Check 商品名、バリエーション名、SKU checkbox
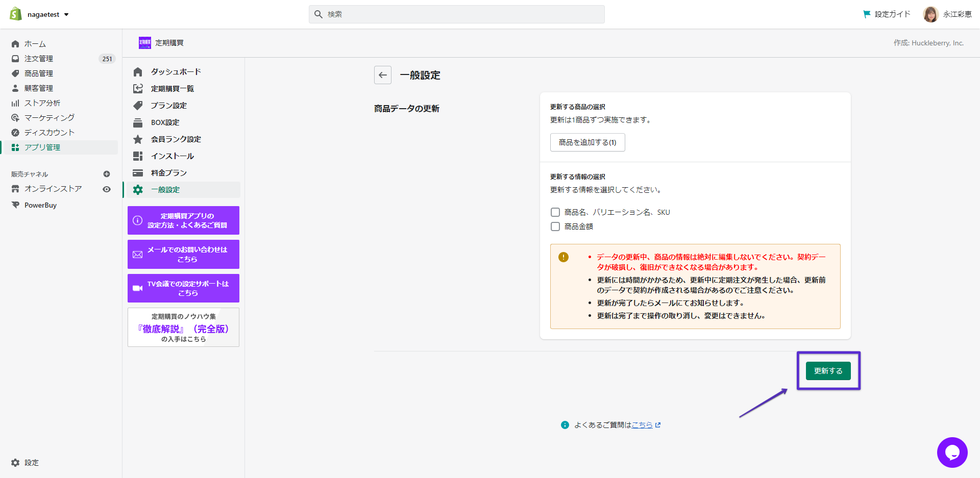The height and width of the screenshot is (478, 980). (x=555, y=212)
